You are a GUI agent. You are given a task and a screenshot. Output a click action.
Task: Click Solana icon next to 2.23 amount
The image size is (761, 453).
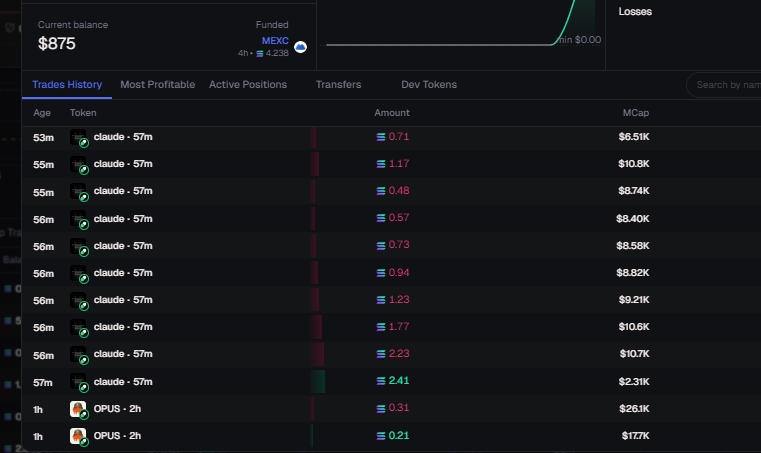coord(381,354)
